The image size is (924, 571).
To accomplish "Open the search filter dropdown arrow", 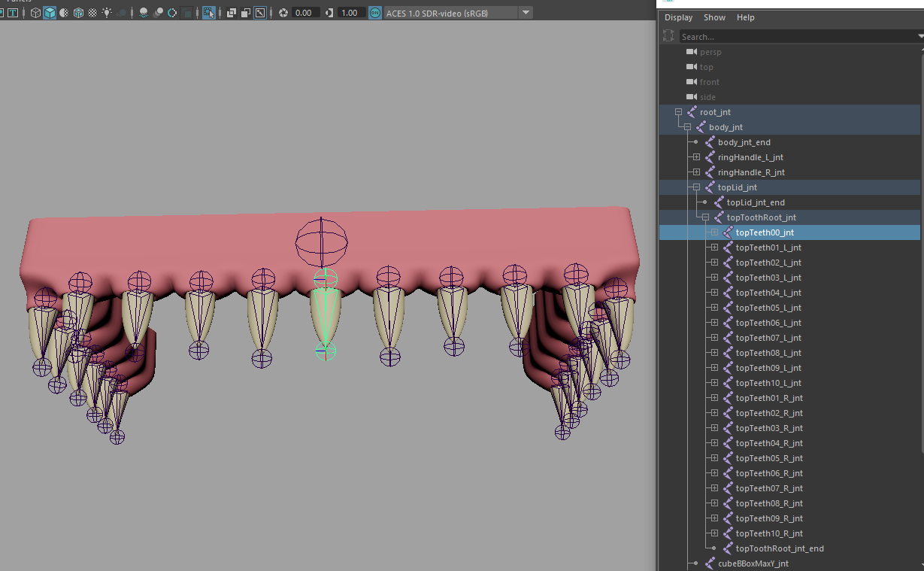I will [x=920, y=36].
